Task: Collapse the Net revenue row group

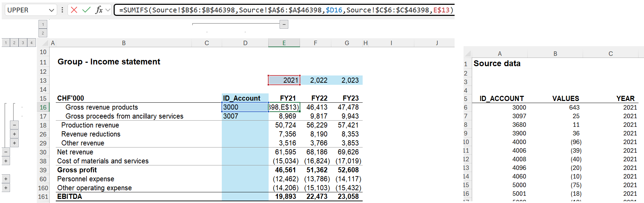Action: click(x=6, y=152)
